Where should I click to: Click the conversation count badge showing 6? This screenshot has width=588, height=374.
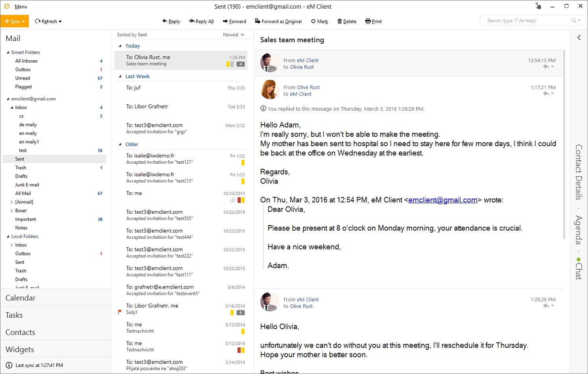click(x=241, y=313)
